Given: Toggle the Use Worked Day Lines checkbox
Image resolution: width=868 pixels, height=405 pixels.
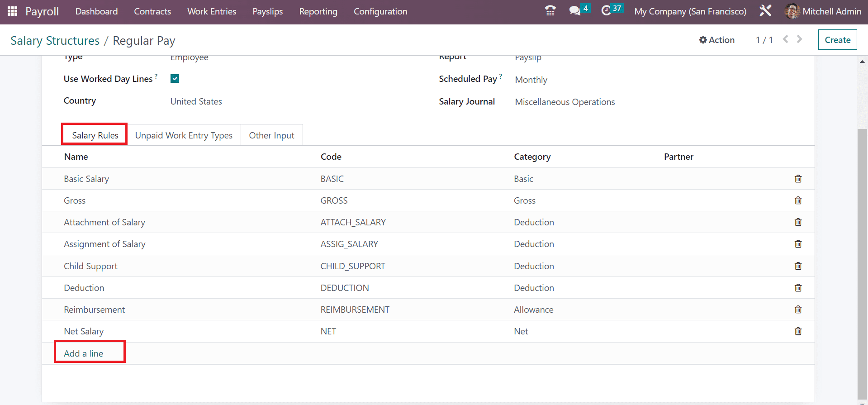Looking at the screenshot, I should [175, 79].
